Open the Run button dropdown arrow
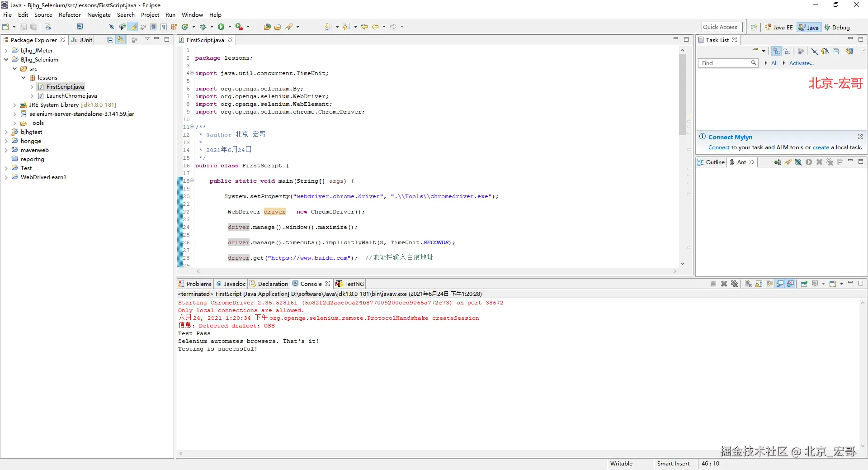Screen dimensions: 868x470 point(230,27)
